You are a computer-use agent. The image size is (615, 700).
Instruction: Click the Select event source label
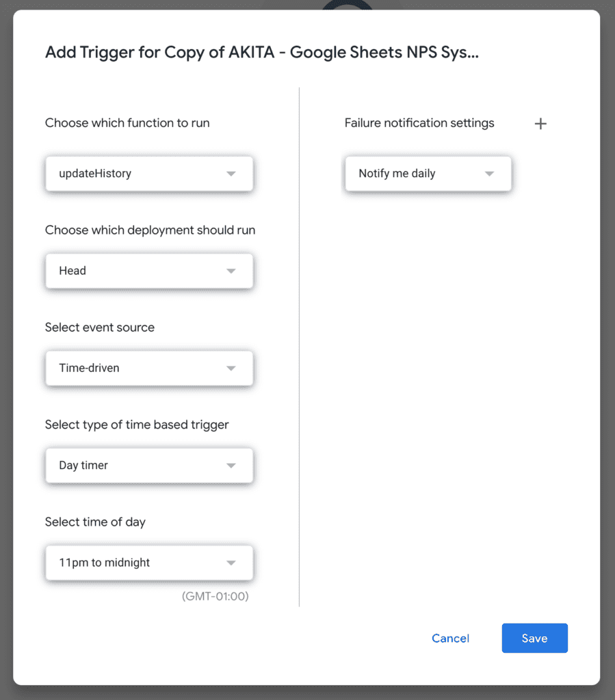coord(100,327)
